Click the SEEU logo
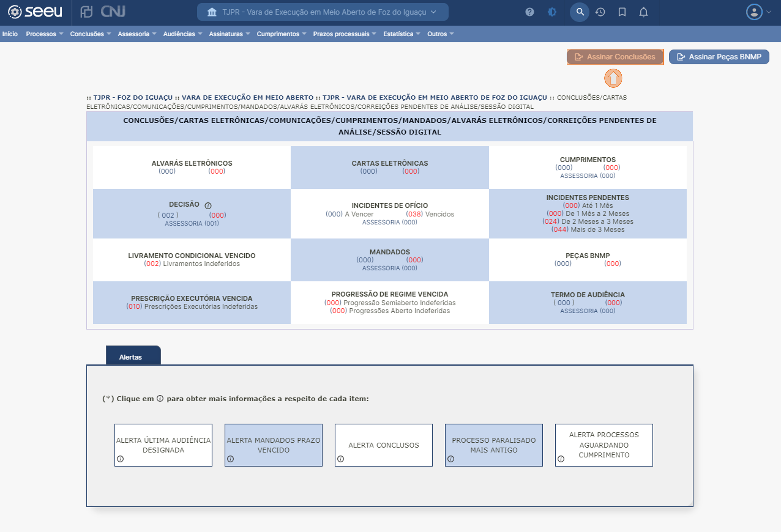Screen dimensions: 781x532 point(35,12)
